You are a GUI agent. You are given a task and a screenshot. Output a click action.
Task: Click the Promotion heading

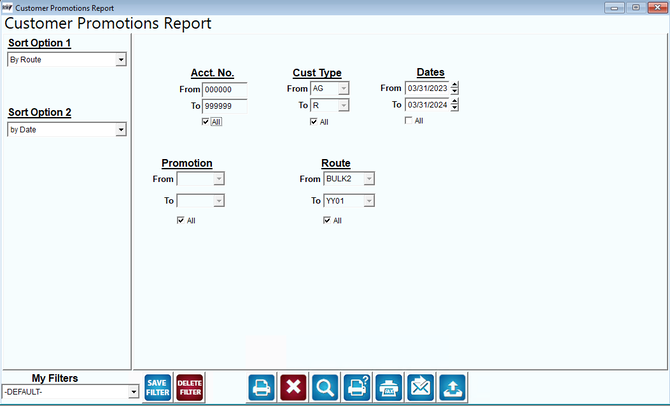[187, 163]
